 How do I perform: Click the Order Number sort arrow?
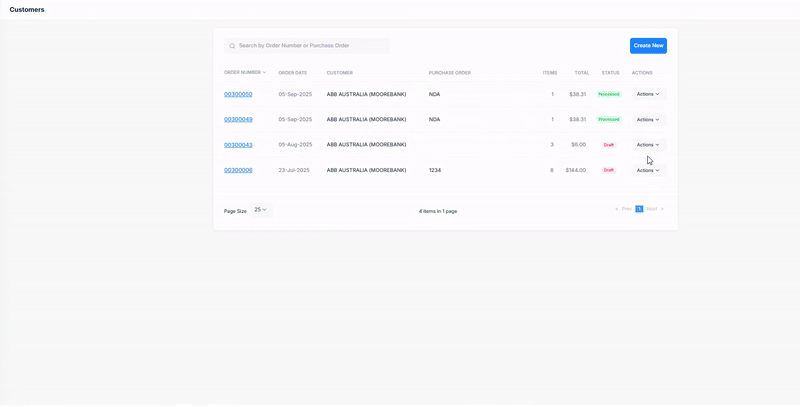click(x=265, y=72)
